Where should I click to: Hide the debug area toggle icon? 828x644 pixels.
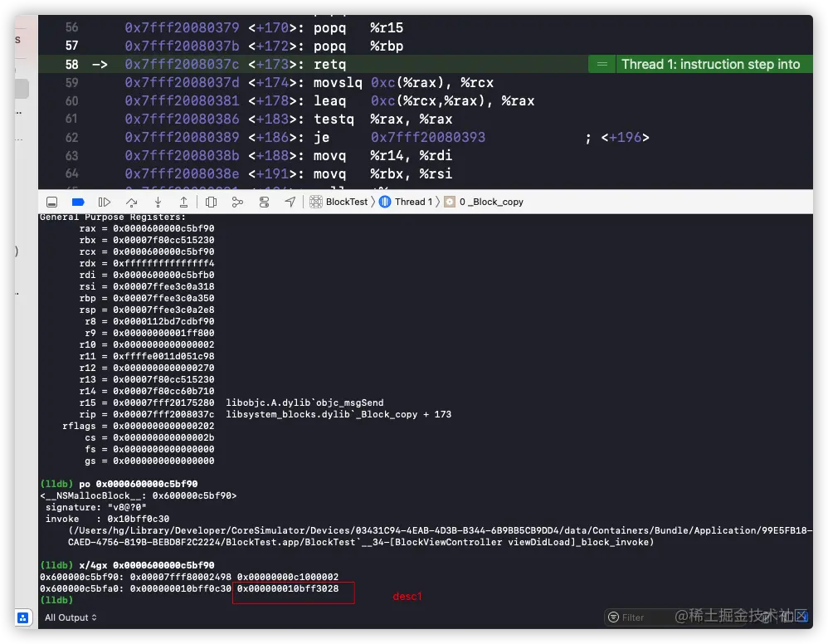point(51,202)
